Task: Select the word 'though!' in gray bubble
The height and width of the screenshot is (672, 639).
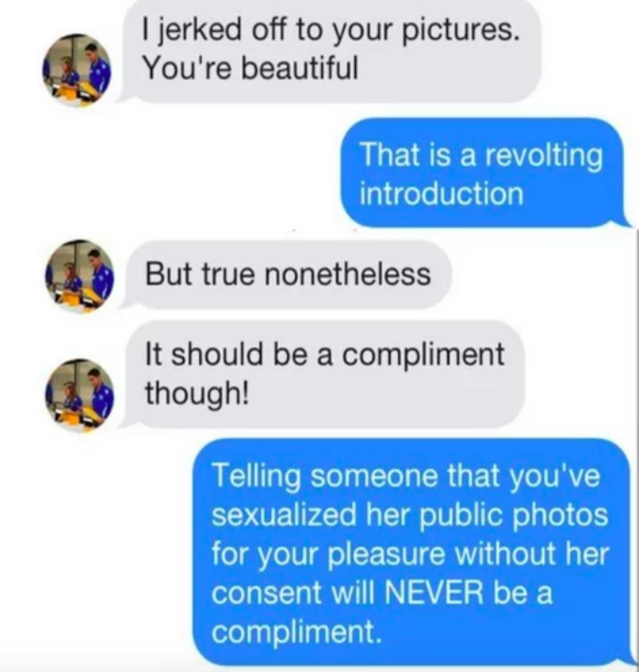Action: click(x=197, y=393)
